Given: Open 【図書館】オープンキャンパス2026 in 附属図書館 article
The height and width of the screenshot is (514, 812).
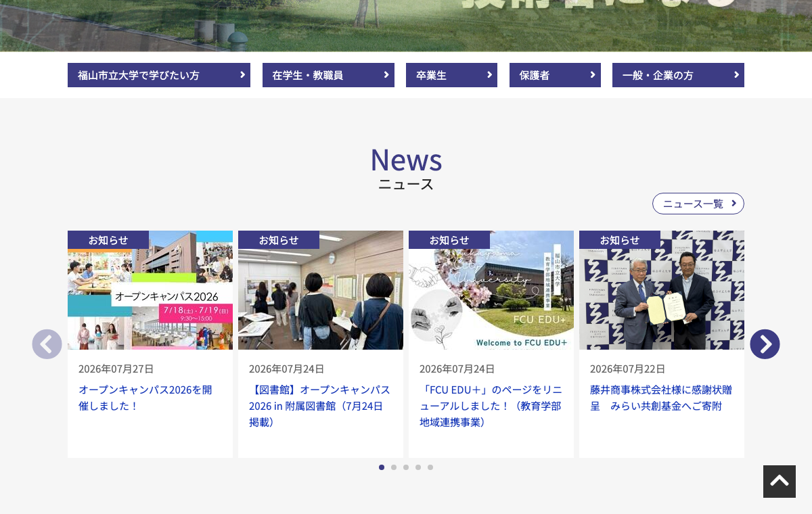Looking at the screenshot, I should [x=319, y=406].
